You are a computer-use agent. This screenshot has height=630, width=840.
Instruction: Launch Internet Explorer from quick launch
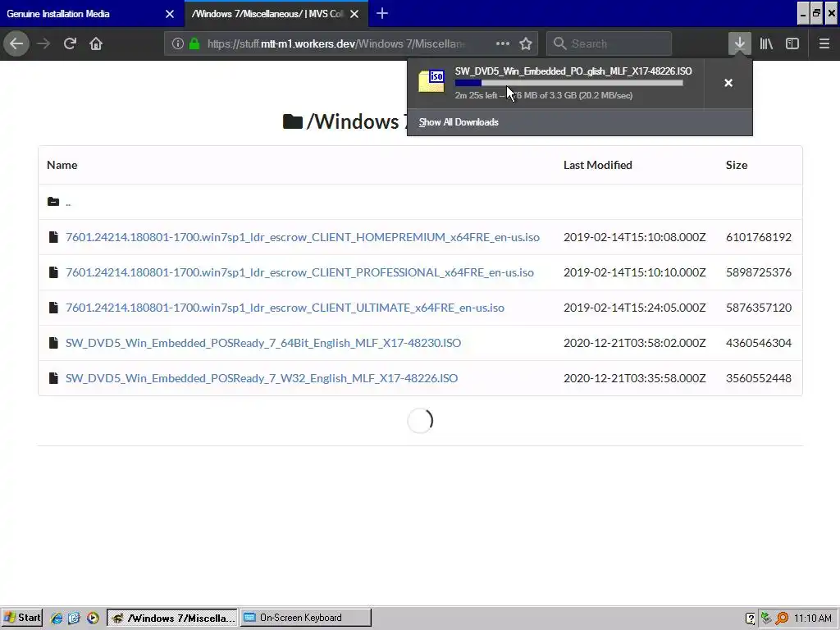coord(57,618)
